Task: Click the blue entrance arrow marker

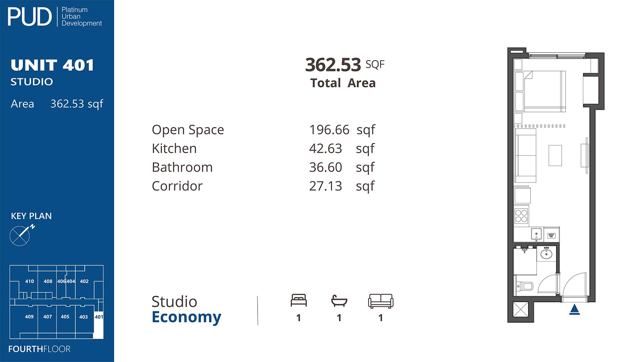Action: click(x=574, y=309)
